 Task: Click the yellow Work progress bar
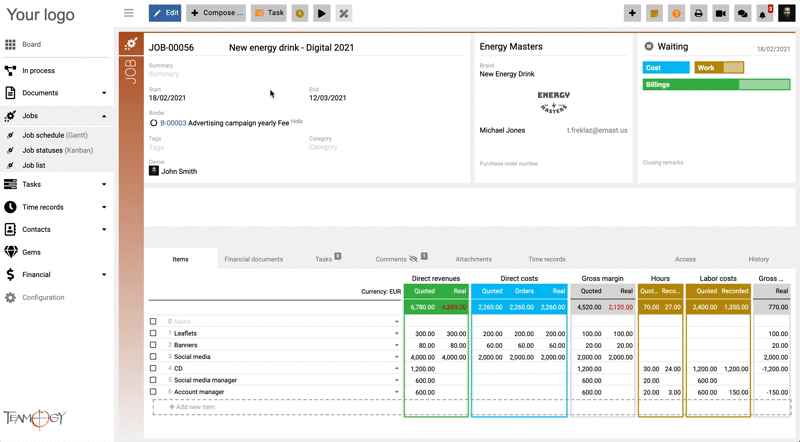tap(719, 67)
